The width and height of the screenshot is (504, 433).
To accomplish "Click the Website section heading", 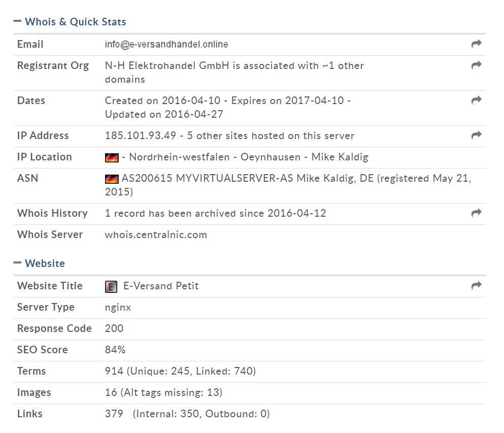I will (45, 263).
